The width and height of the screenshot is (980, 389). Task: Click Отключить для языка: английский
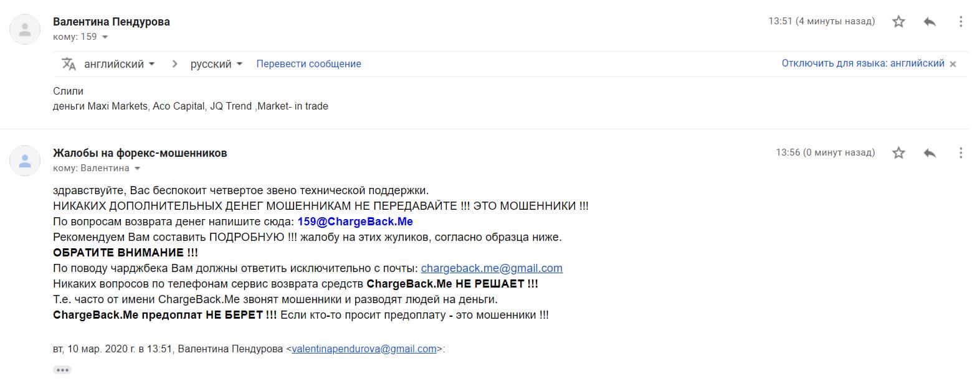click(863, 63)
